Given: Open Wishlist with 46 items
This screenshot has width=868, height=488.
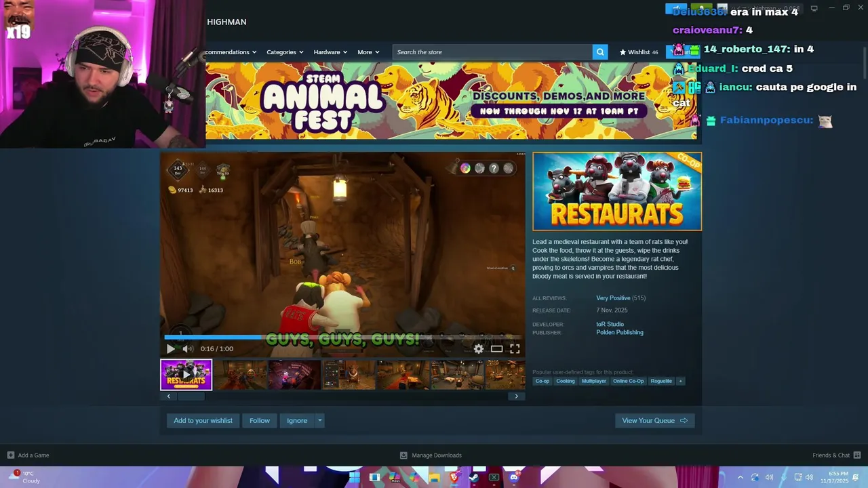Looking at the screenshot, I should (639, 52).
